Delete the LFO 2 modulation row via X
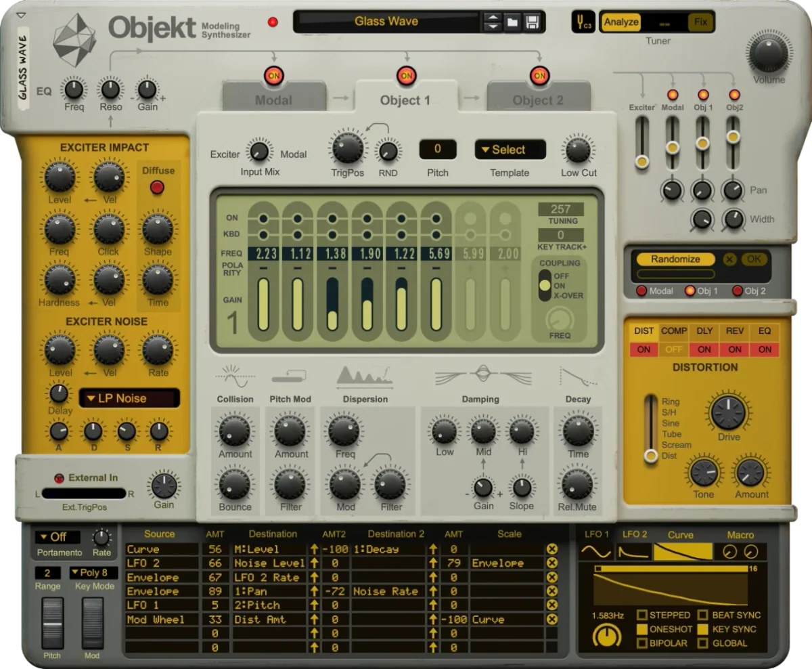The height and width of the screenshot is (669, 812). (552, 563)
